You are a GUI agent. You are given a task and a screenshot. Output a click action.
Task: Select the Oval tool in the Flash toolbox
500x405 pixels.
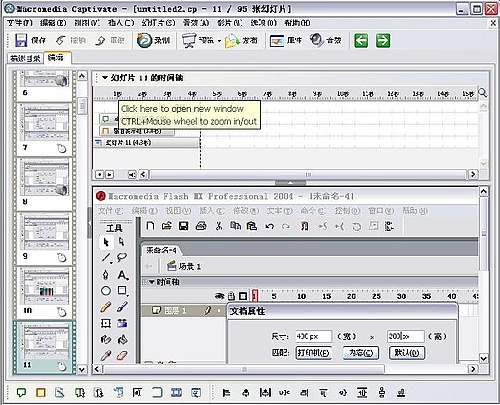tap(106, 291)
